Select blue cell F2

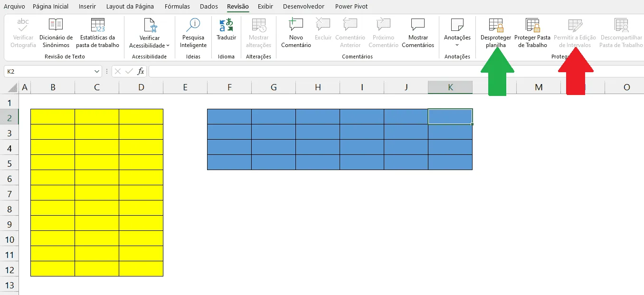[229, 116]
